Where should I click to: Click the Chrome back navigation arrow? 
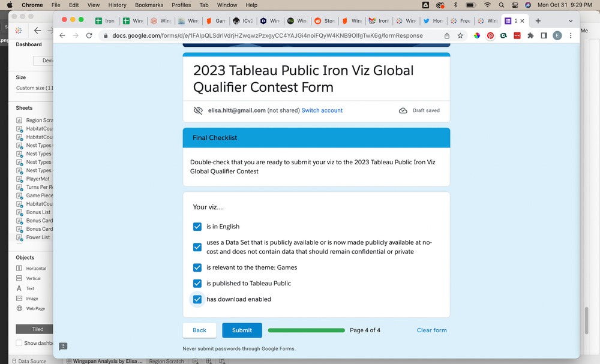point(62,35)
